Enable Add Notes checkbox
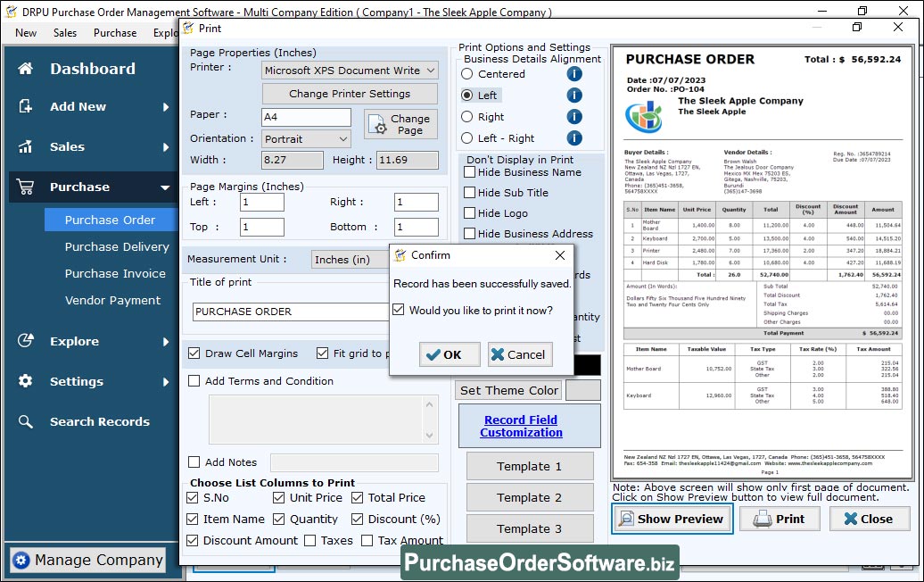924x582 pixels. [x=194, y=461]
